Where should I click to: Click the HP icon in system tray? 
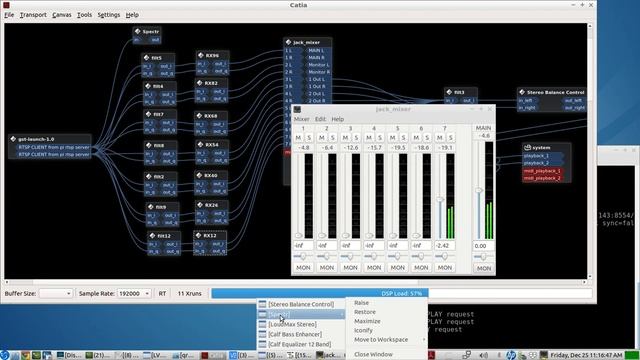pyautogui.click(x=511, y=355)
